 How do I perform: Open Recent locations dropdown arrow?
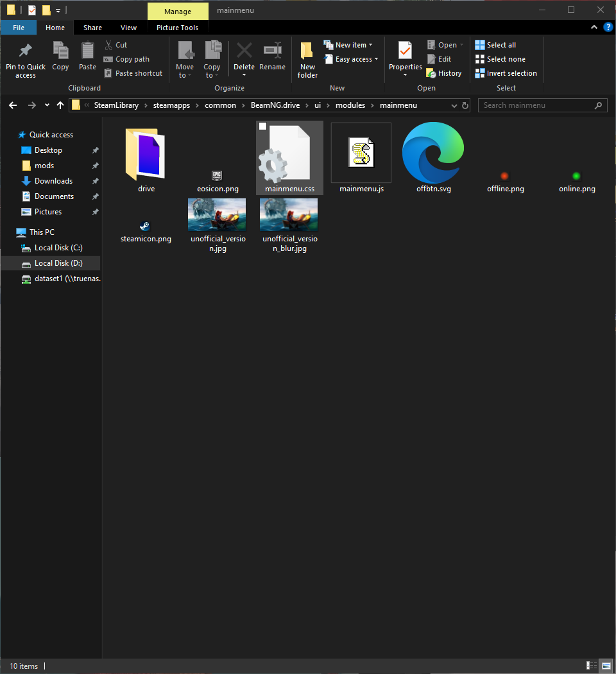pos(47,105)
